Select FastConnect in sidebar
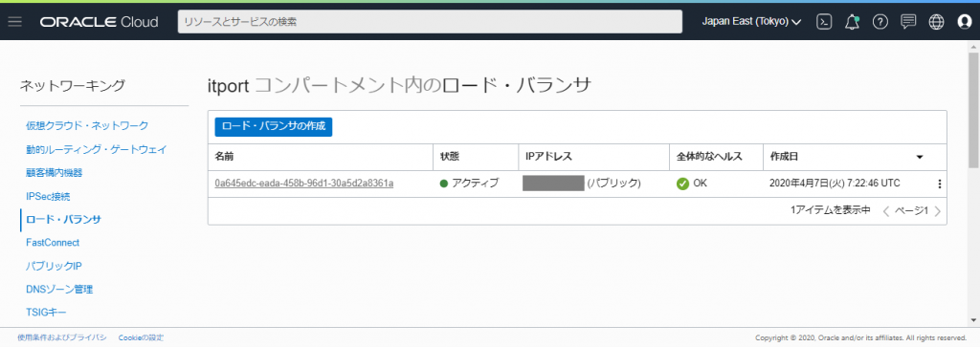Image resolution: width=980 pixels, height=347 pixels. tap(53, 242)
